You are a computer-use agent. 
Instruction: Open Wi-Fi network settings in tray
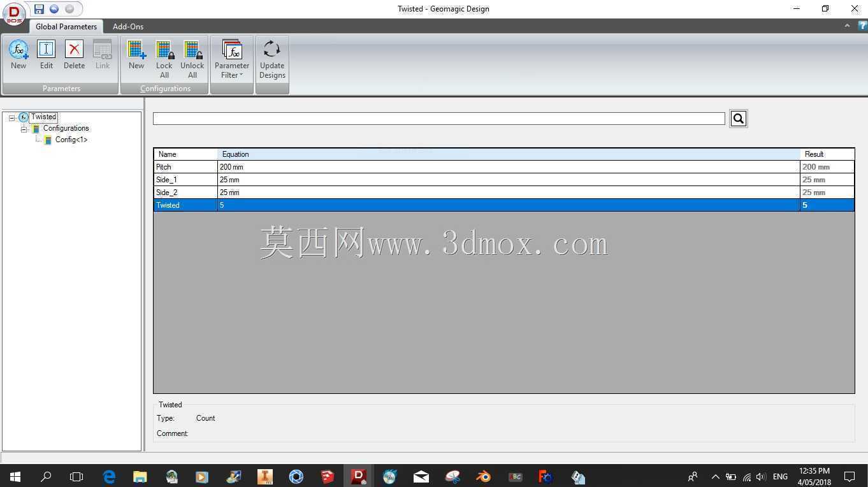click(746, 477)
